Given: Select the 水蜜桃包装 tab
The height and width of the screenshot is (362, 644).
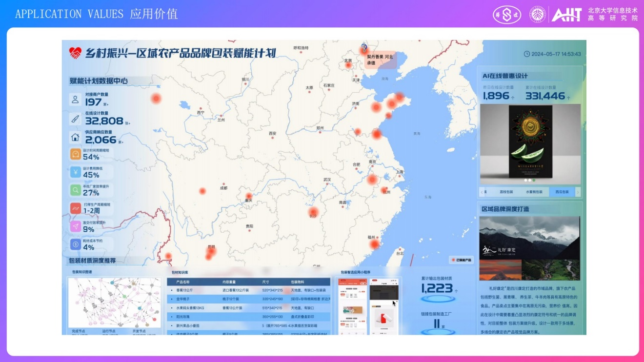Looking at the screenshot, I should 533,192.
